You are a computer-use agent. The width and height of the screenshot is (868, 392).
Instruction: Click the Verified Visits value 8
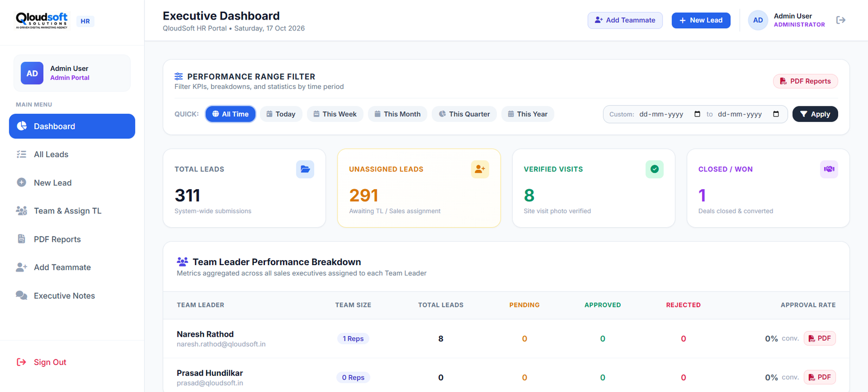tap(529, 195)
